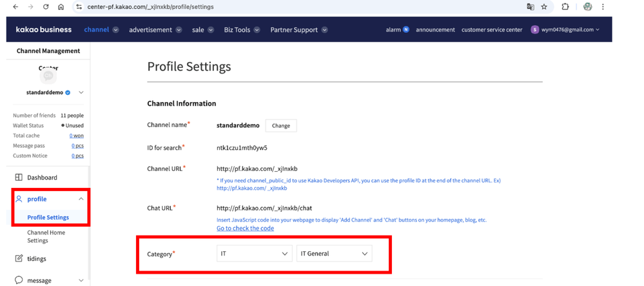Click the kakao business logo
The height and width of the screenshot is (286, 644).
point(44,30)
